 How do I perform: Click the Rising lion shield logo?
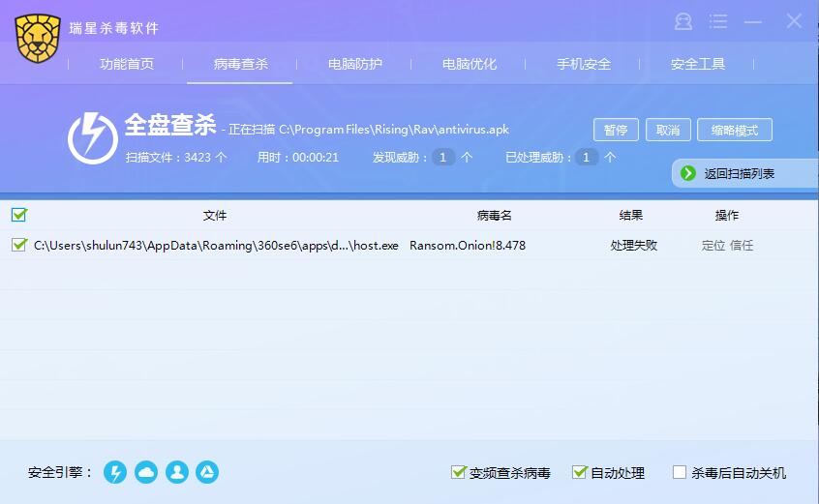[x=38, y=38]
